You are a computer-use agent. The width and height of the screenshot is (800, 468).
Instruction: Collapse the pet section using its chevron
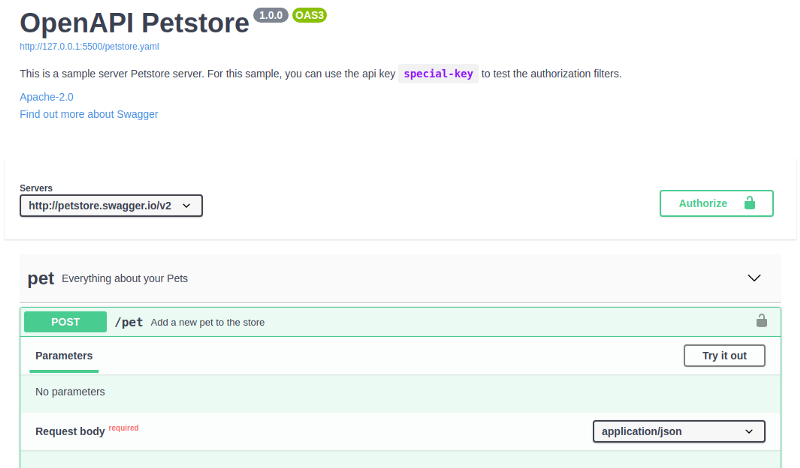tap(754, 278)
